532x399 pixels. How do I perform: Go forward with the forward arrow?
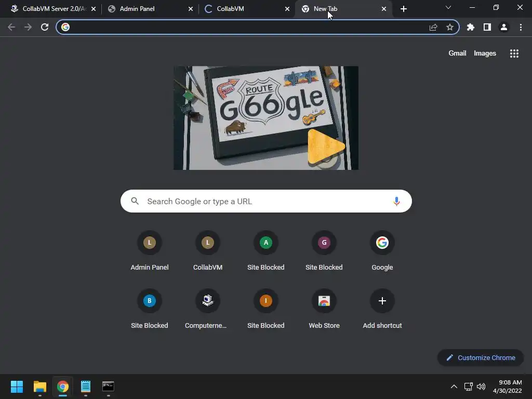tap(28, 27)
